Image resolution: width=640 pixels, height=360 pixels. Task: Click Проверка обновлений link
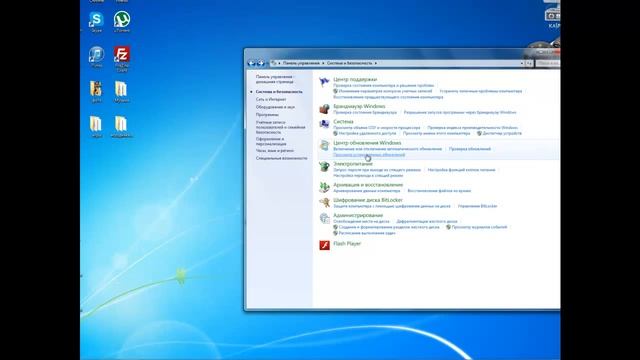click(470, 149)
